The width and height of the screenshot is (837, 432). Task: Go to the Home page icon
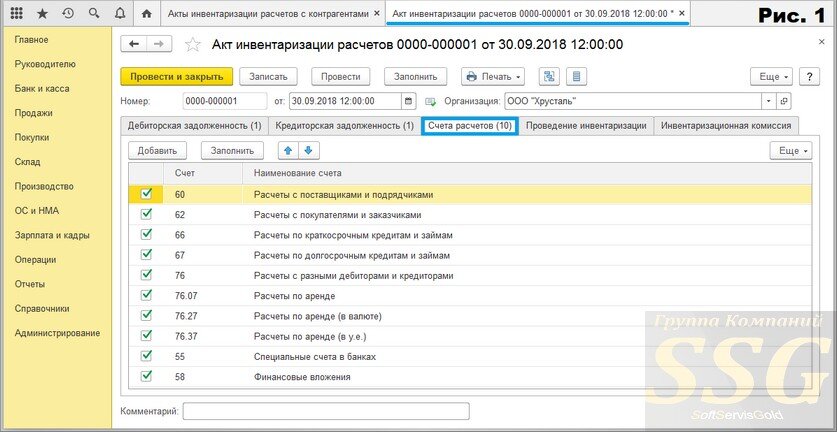(146, 14)
